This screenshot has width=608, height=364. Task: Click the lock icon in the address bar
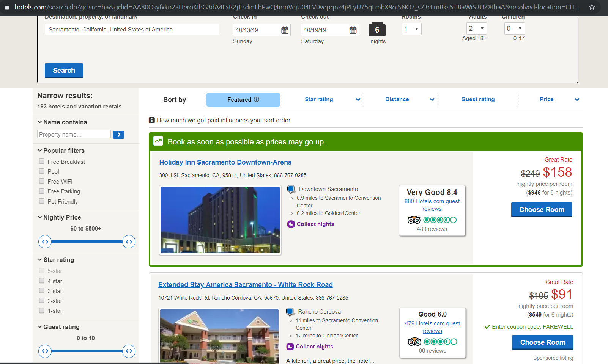click(7, 7)
